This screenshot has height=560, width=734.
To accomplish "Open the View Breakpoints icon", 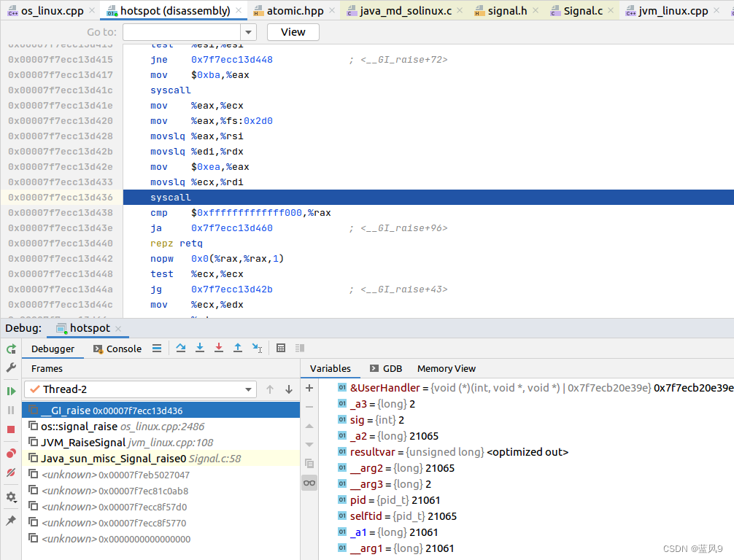I will (11, 454).
